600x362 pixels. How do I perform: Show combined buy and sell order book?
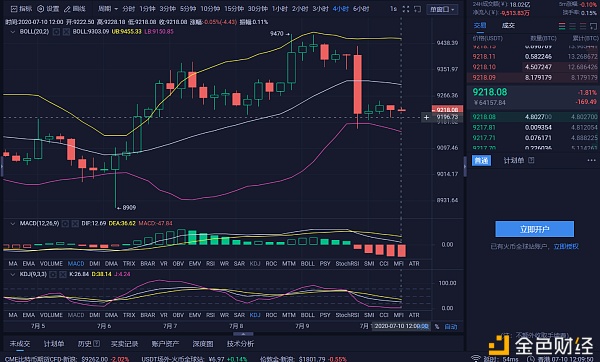[x=562, y=26]
